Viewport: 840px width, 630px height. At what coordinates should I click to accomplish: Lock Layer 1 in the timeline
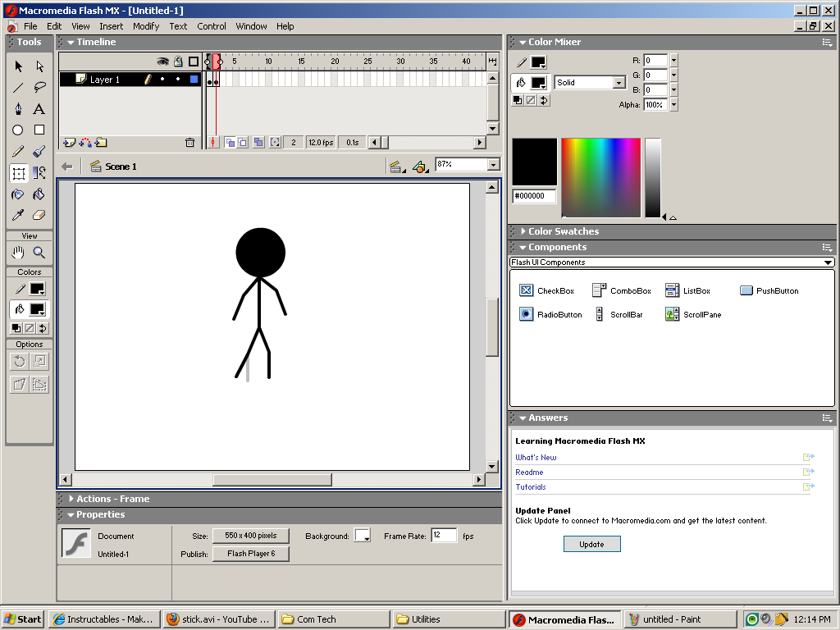178,80
